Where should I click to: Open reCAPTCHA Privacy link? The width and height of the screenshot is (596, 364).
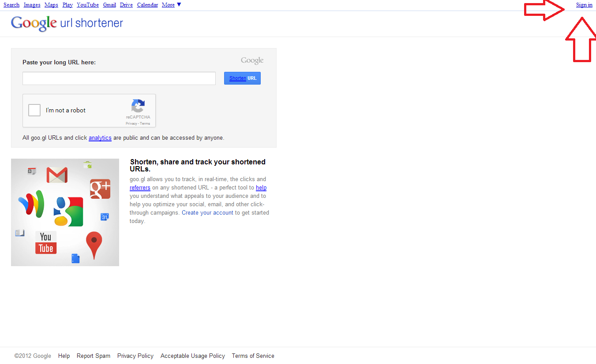coord(131,123)
